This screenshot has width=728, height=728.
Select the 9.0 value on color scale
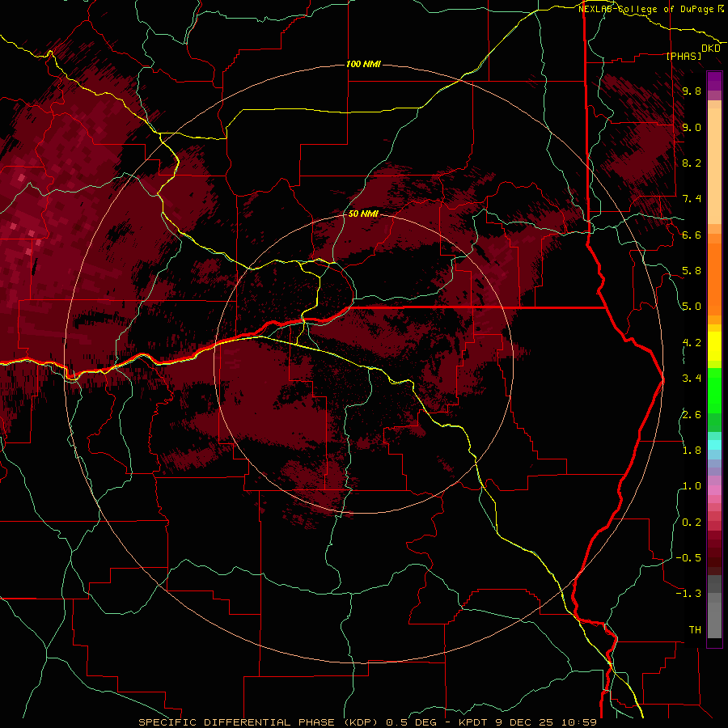tap(692, 127)
